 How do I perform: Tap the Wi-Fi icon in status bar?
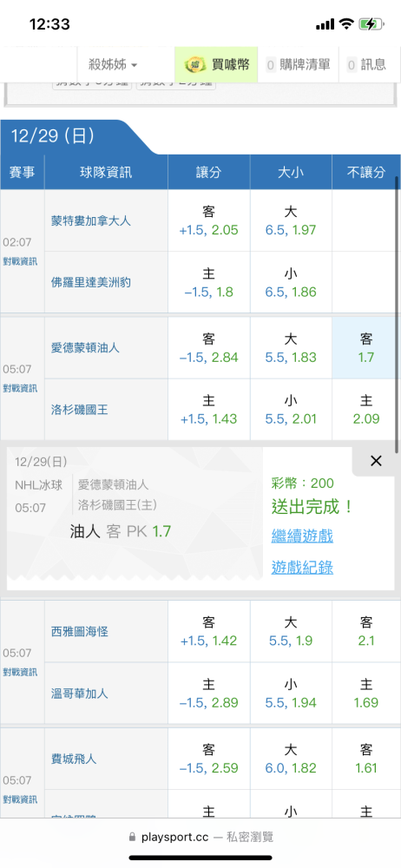coord(346,23)
